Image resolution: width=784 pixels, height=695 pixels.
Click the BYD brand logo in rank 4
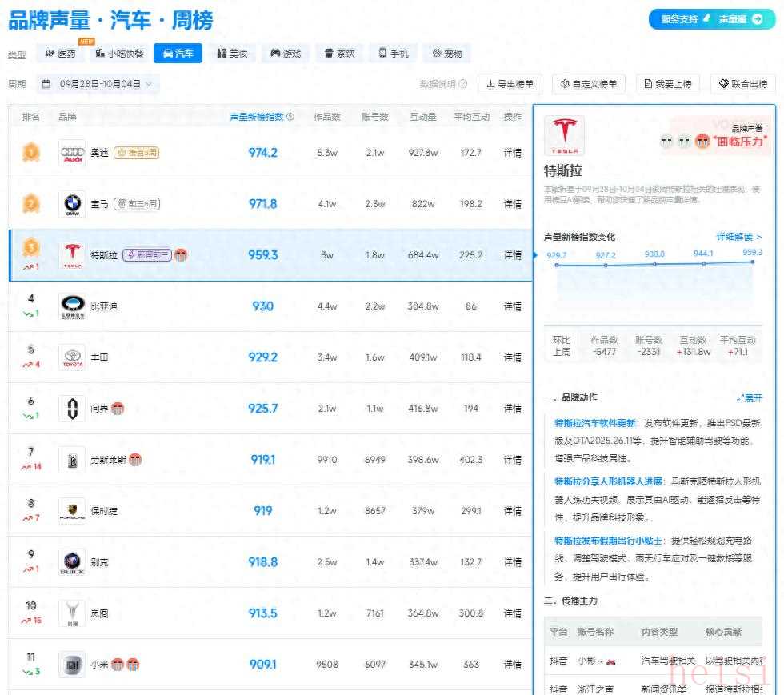72,306
